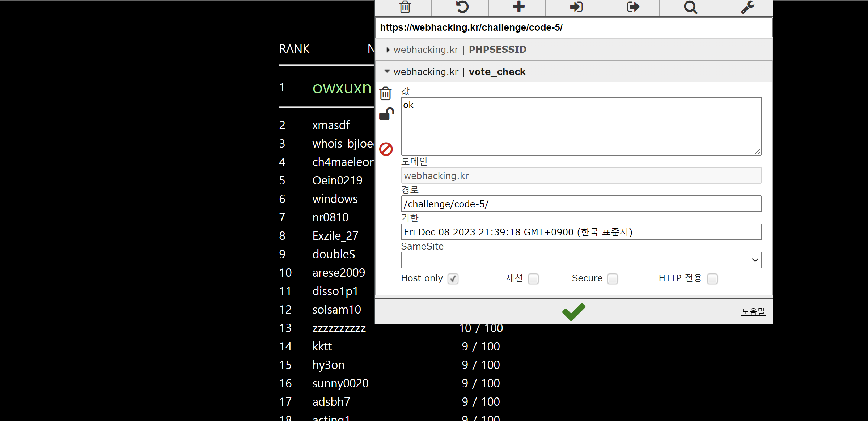Screen dimensions: 868x421
Task: Open the export cookies icon
Action: [x=632, y=7]
